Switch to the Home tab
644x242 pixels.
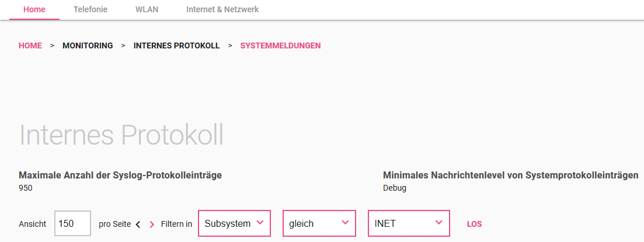(34, 9)
